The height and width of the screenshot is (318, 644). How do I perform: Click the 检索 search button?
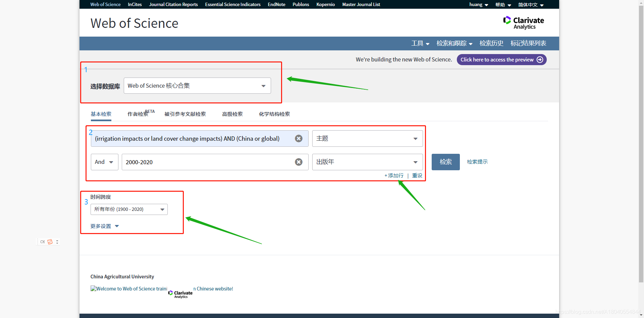click(445, 162)
